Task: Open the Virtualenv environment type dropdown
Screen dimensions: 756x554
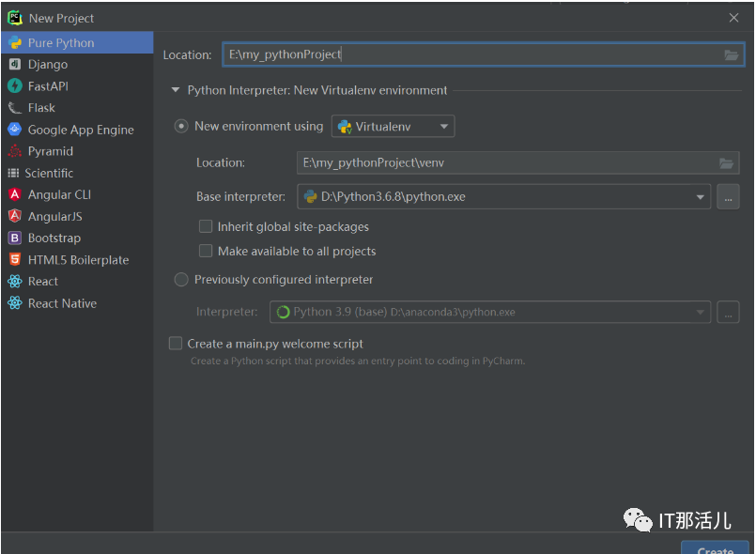Action: pos(393,127)
